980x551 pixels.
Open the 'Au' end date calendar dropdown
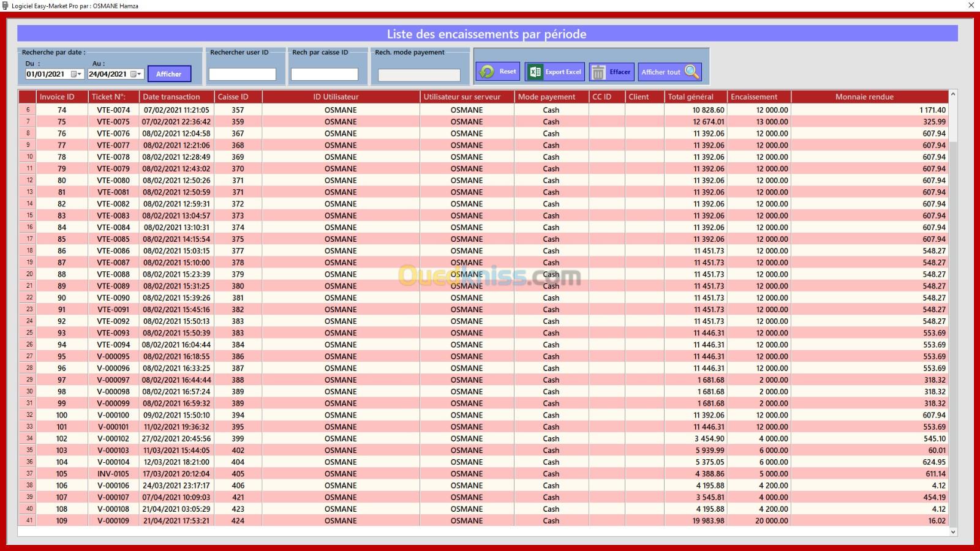pyautogui.click(x=137, y=74)
